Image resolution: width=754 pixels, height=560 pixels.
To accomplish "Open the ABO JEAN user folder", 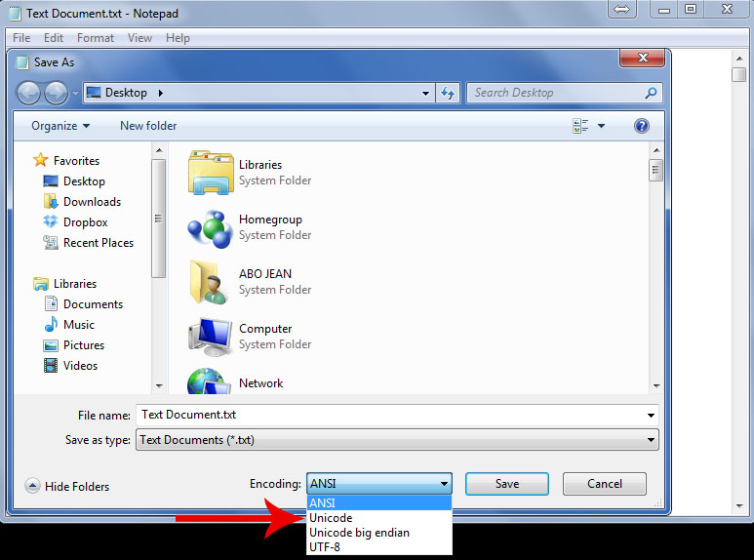I will (210, 282).
